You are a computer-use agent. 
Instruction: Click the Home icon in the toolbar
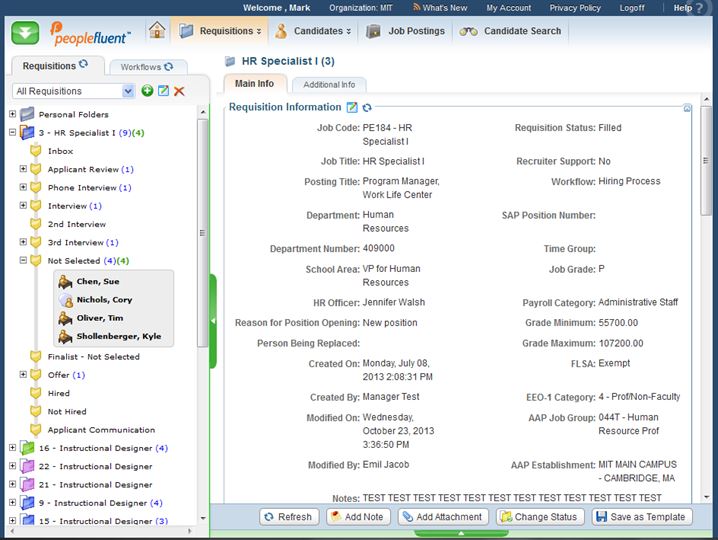coord(157,30)
